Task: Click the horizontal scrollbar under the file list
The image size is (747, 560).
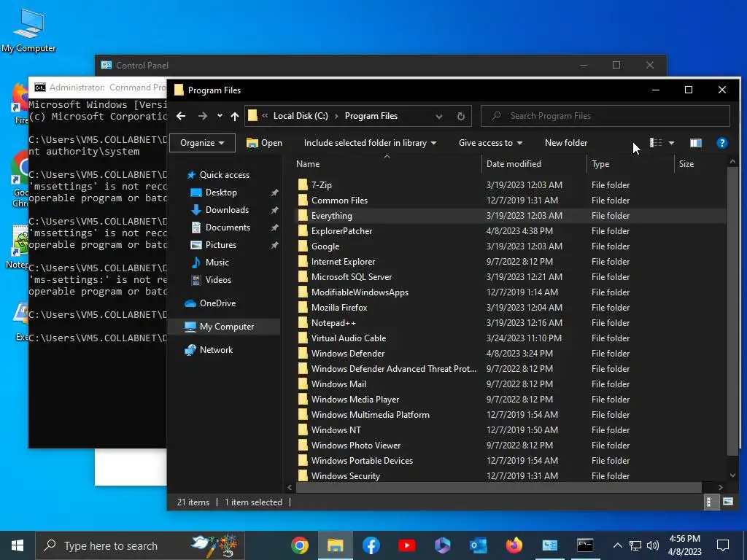Action: (x=499, y=487)
